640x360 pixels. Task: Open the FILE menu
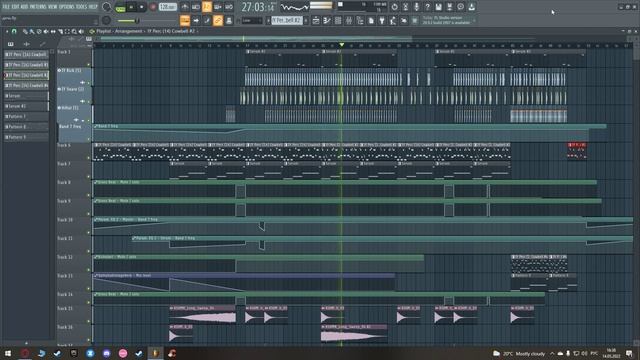pos(6,7)
